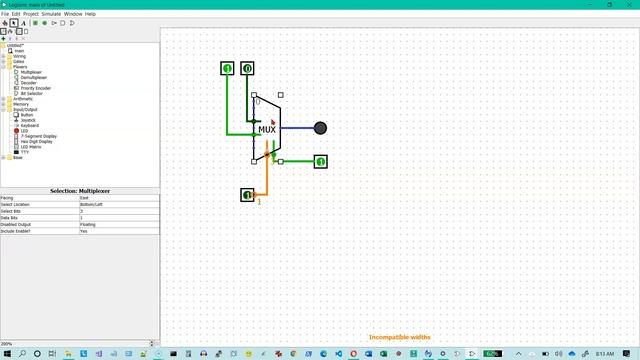Click the black TTY icon in tree

16,152
